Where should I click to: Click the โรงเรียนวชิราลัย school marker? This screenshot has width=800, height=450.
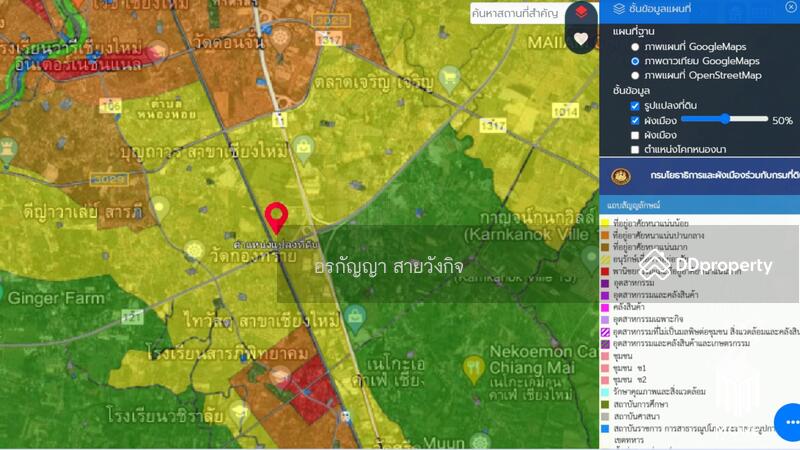(239, 411)
